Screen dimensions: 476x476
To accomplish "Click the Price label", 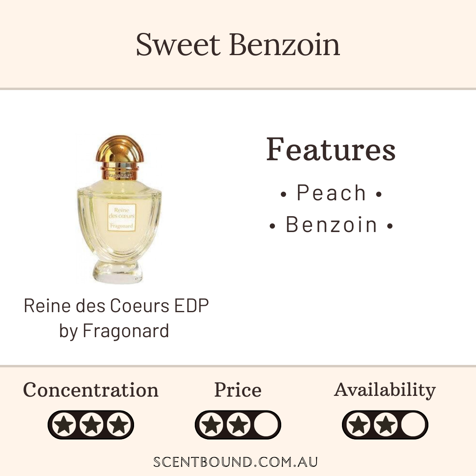I will tap(238, 390).
